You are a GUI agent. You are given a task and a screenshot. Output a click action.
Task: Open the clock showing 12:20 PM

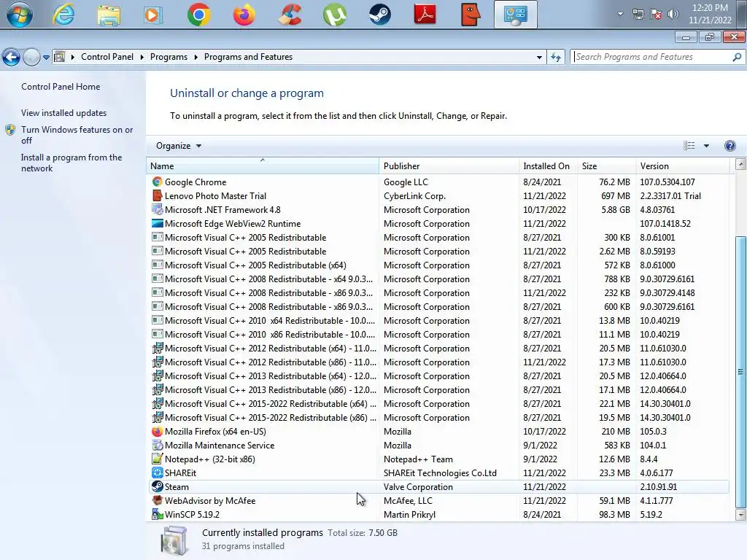710,14
